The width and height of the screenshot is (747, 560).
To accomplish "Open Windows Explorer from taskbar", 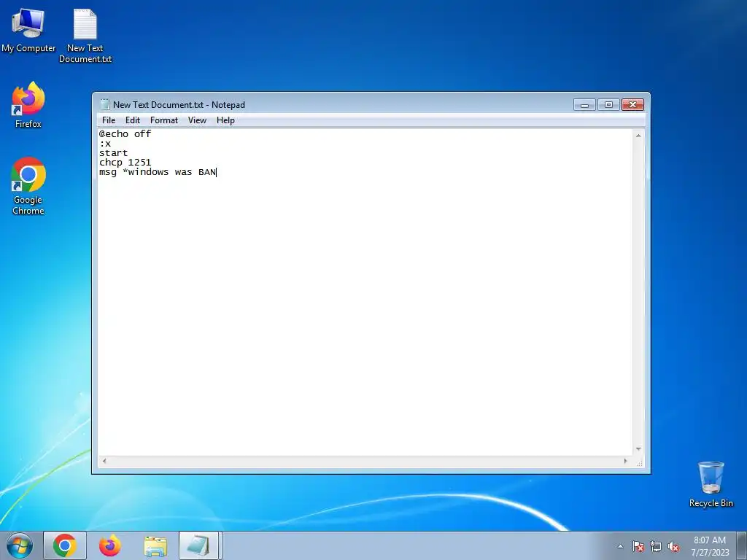I will 155,545.
